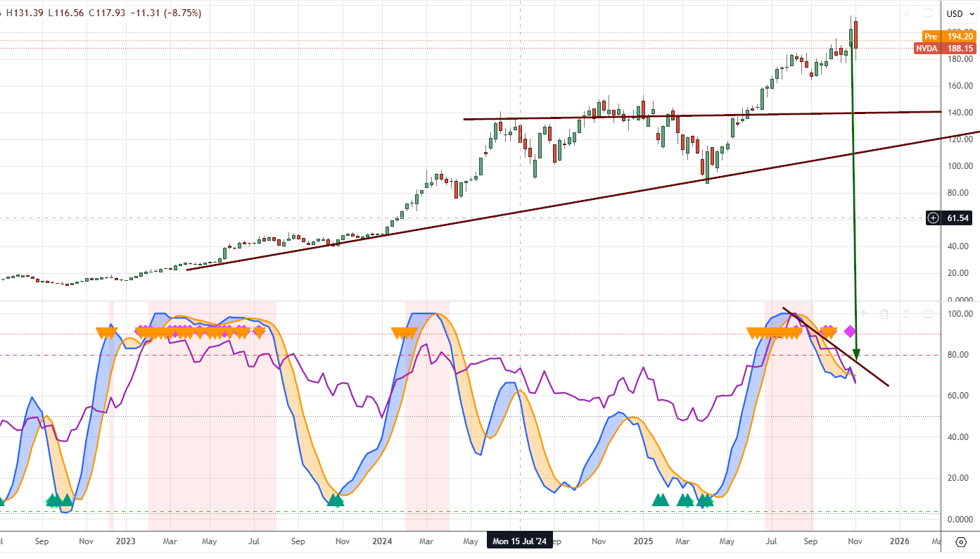Click the Mon 15 Jul '24 date label
Viewport: 980px width, 559px height.
pos(520,541)
